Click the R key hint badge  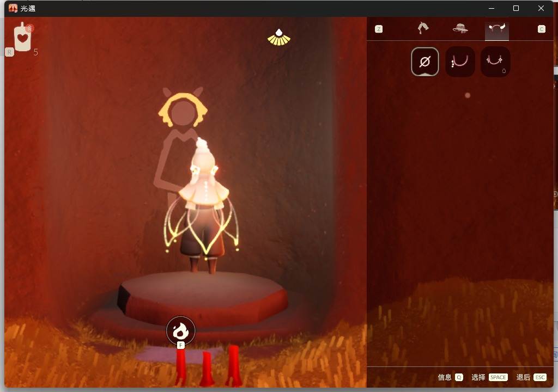pyautogui.click(x=9, y=52)
